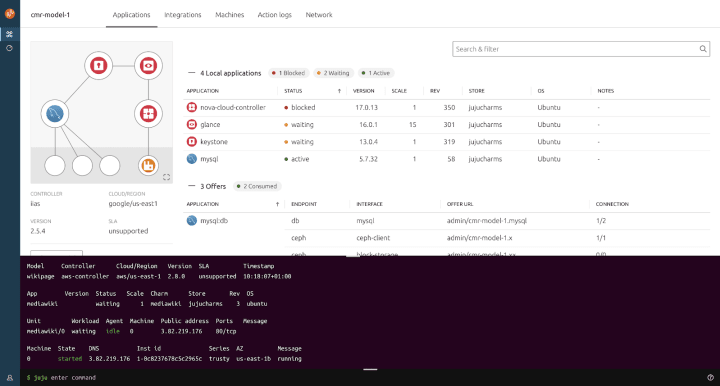Screen dimensions: 720x386
Task: Filter by the 2 Consumed chip
Action: click(x=257, y=186)
